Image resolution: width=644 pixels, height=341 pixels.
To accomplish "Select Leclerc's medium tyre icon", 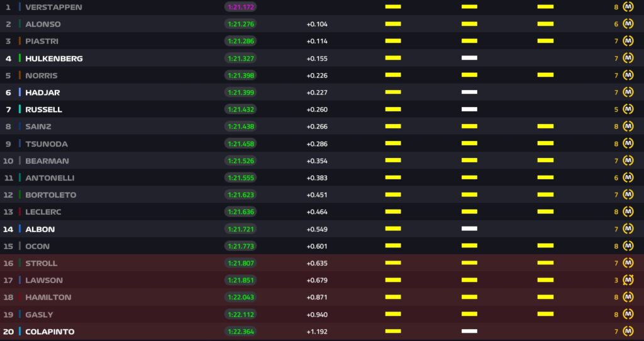I will coord(628,211).
